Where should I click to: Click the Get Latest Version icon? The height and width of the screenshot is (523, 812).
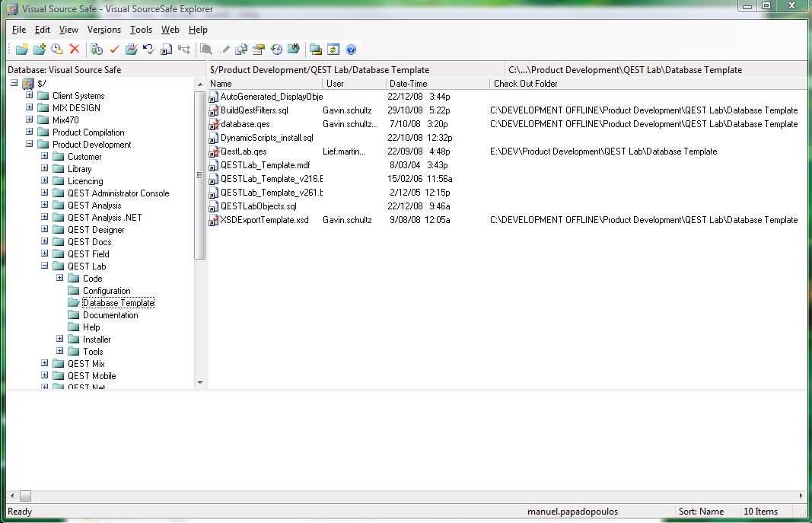pos(97,49)
